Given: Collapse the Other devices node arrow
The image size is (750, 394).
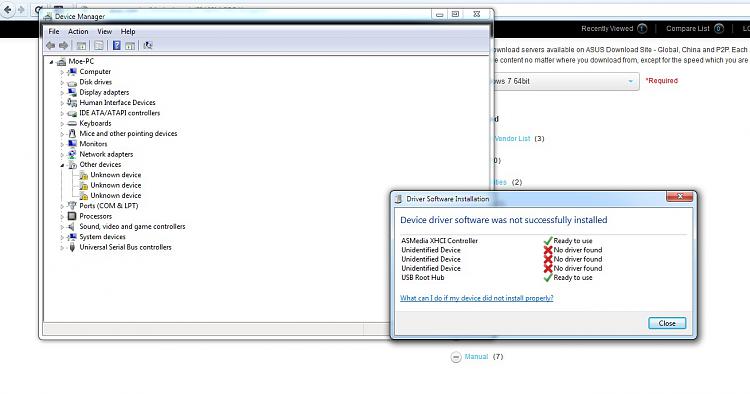Looking at the screenshot, I should click(x=62, y=165).
